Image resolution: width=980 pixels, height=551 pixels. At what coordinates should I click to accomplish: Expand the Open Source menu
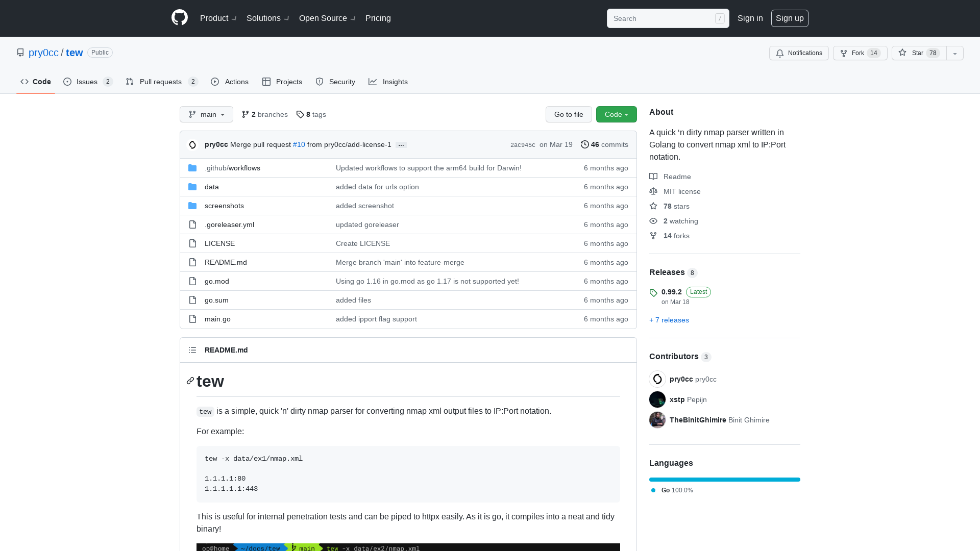click(x=327, y=18)
